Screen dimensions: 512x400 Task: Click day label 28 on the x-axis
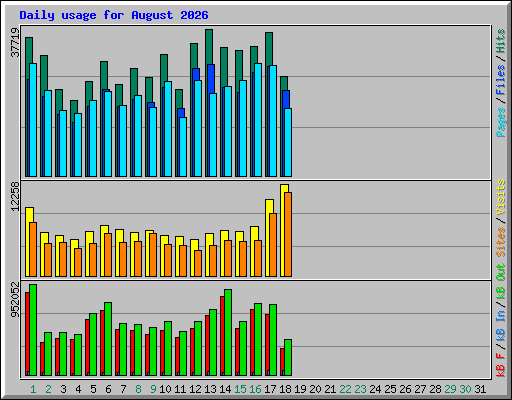click(435, 389)
